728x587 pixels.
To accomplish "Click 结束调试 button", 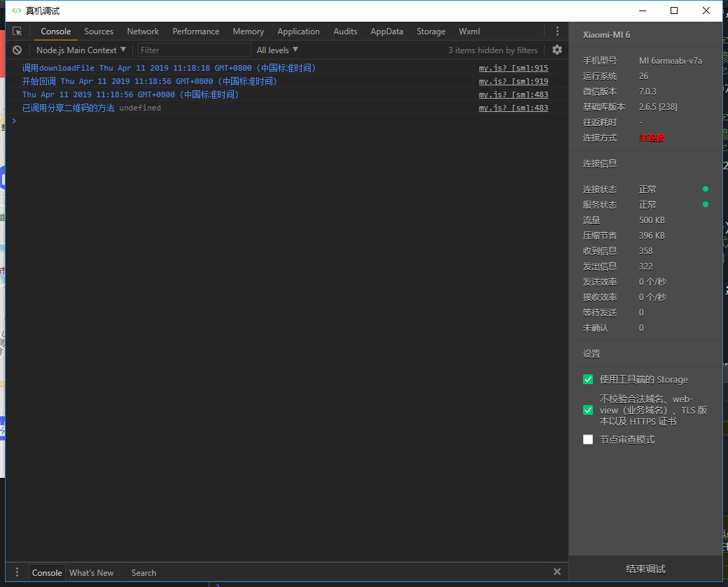I will tap(645, 569).
